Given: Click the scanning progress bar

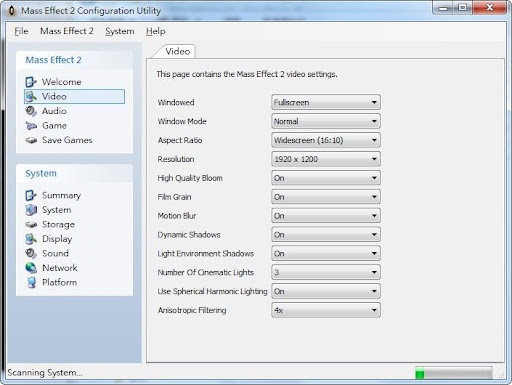Looking at the screenshot, I should coord(453,373).
